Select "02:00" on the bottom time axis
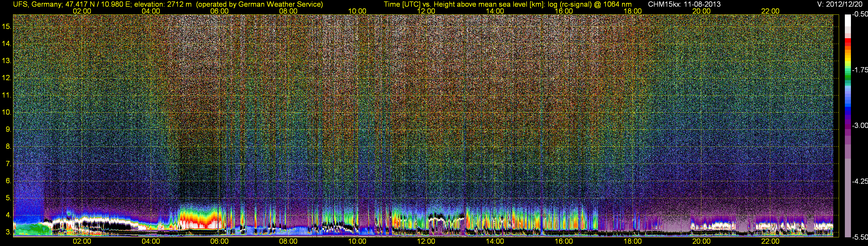 (82, 241)
